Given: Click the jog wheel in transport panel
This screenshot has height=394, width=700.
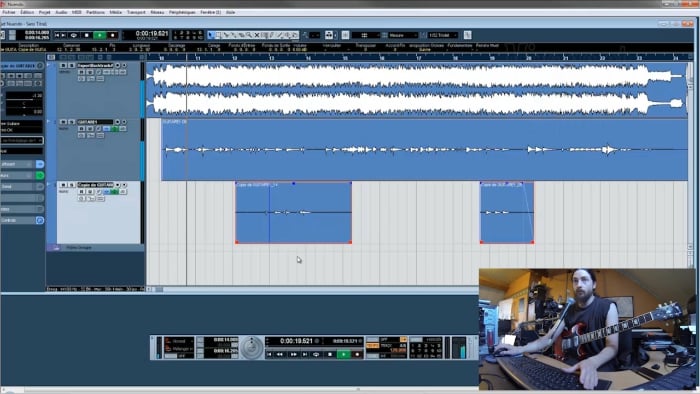Looking at the screenshot, I should coord(252,348).
